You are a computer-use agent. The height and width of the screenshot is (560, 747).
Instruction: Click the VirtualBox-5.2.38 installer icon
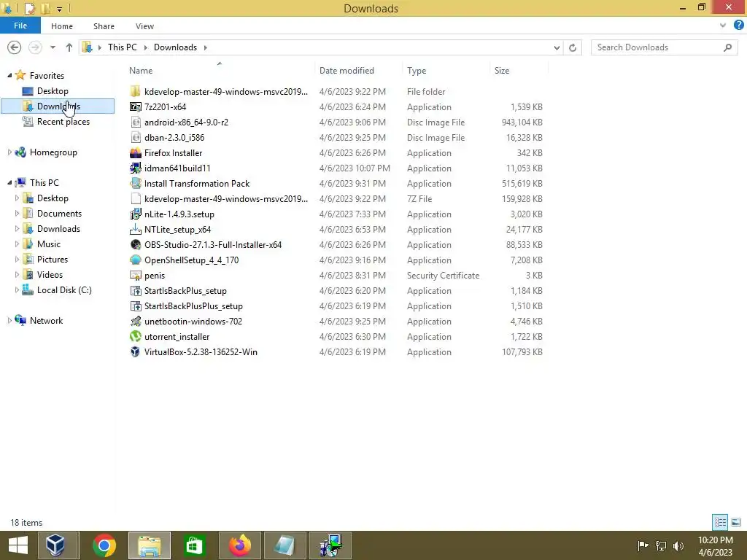tap(135, 352)
